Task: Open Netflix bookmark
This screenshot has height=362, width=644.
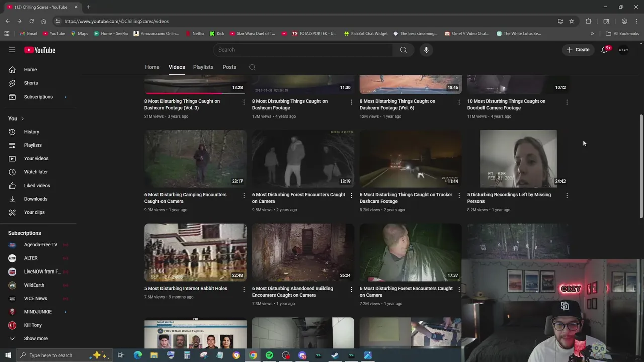Action: (194, 34)
